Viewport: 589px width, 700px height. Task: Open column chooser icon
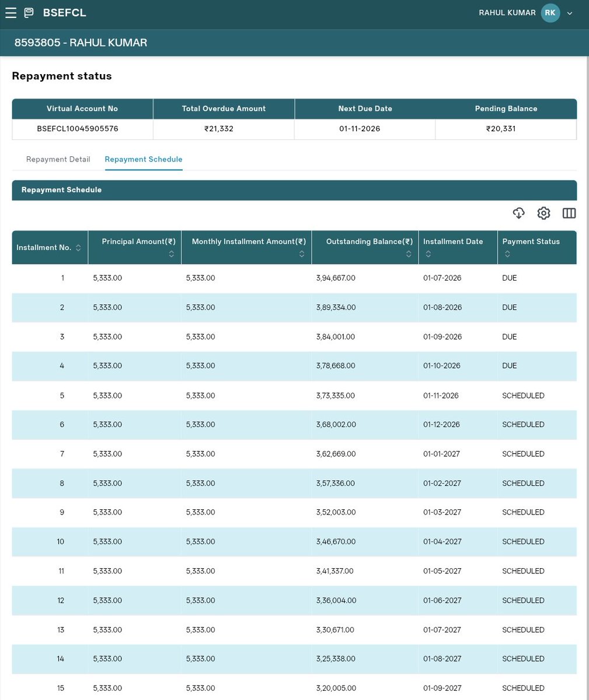pyautogui.click(x=569, y=213)
